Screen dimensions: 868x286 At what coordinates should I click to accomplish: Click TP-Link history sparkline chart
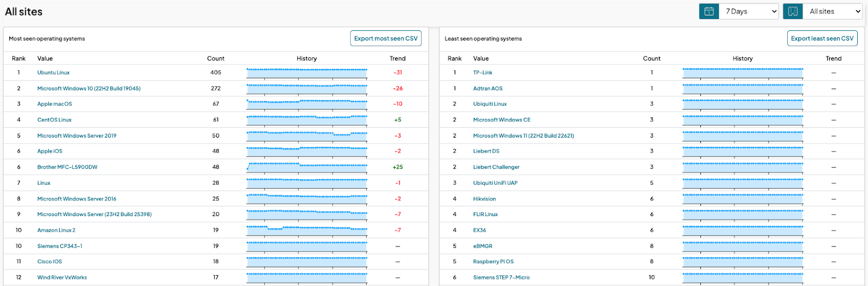coord(743,74)
